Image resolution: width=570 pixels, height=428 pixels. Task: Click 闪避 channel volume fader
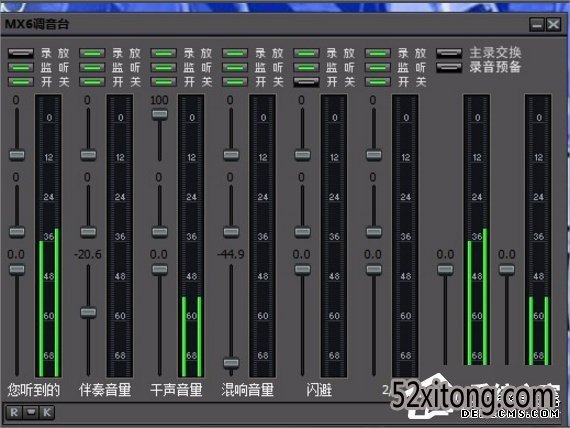pyautogui.click(x=302, y=269)
